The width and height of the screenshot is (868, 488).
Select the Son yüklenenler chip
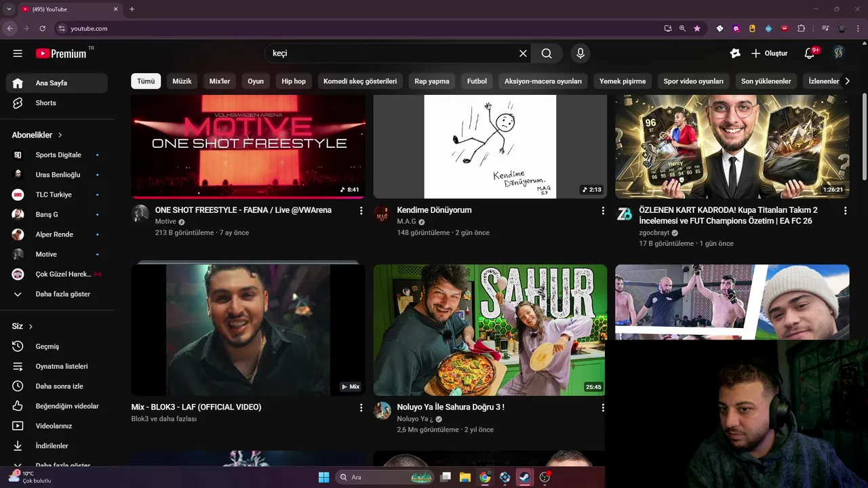coord(766,81)
